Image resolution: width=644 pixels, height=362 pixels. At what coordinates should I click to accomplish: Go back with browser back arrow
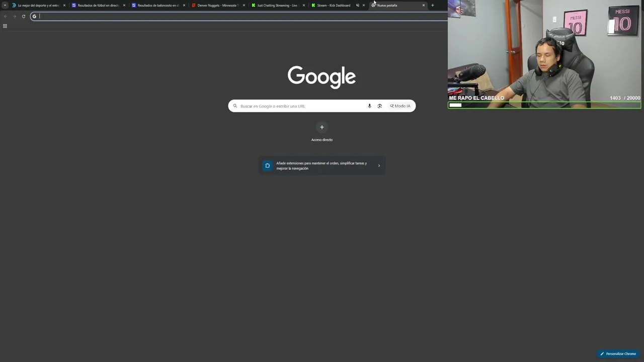[x=5, y=16]
